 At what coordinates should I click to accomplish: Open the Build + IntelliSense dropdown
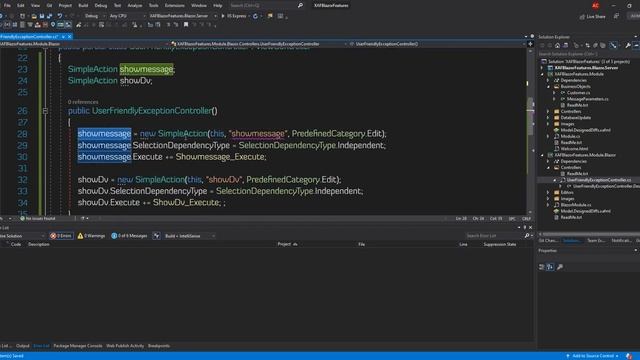(x=189, y=236)
